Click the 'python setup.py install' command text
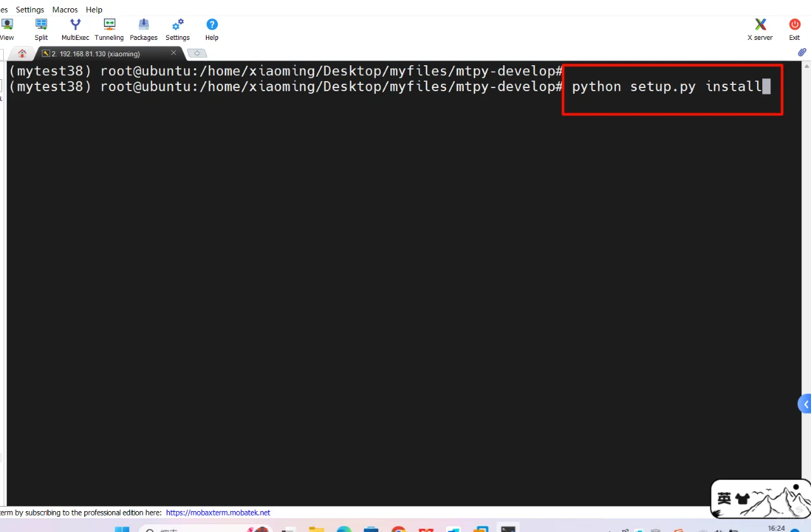 tap(667, 87)
